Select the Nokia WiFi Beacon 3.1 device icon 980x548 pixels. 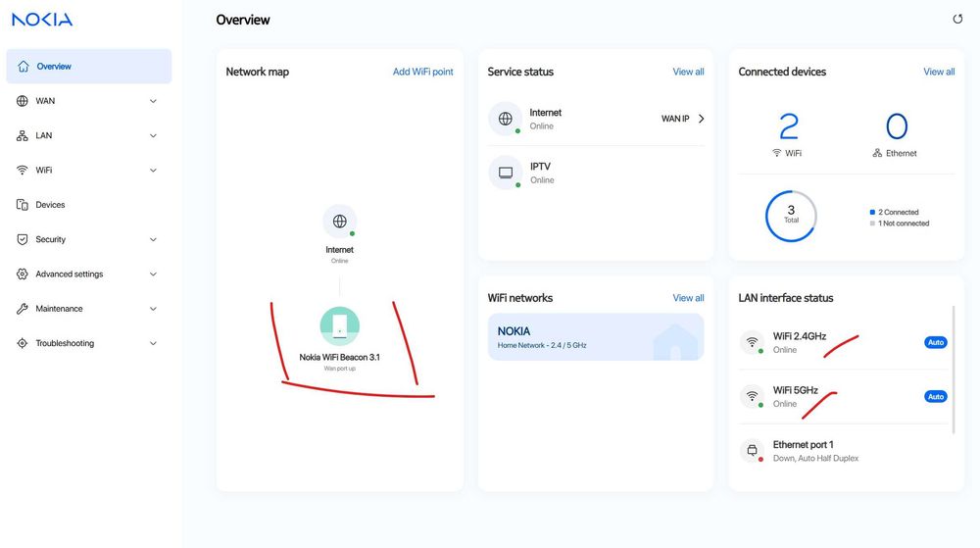tap(339, 325)
